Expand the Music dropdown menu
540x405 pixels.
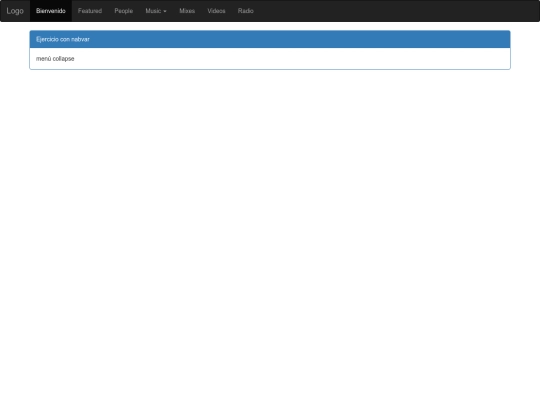pyautogui.click(x=156, y=11)
